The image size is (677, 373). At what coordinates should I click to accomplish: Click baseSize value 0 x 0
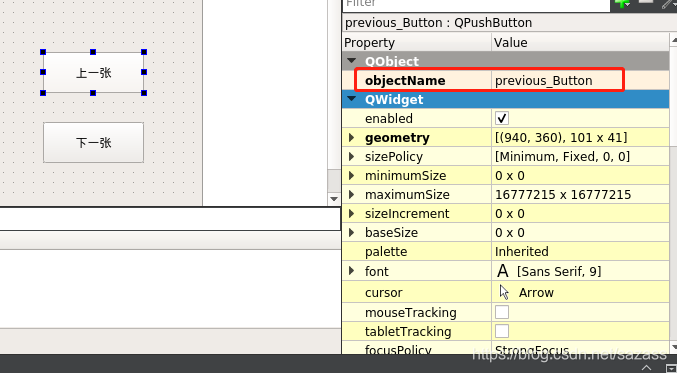pos(509,233)
